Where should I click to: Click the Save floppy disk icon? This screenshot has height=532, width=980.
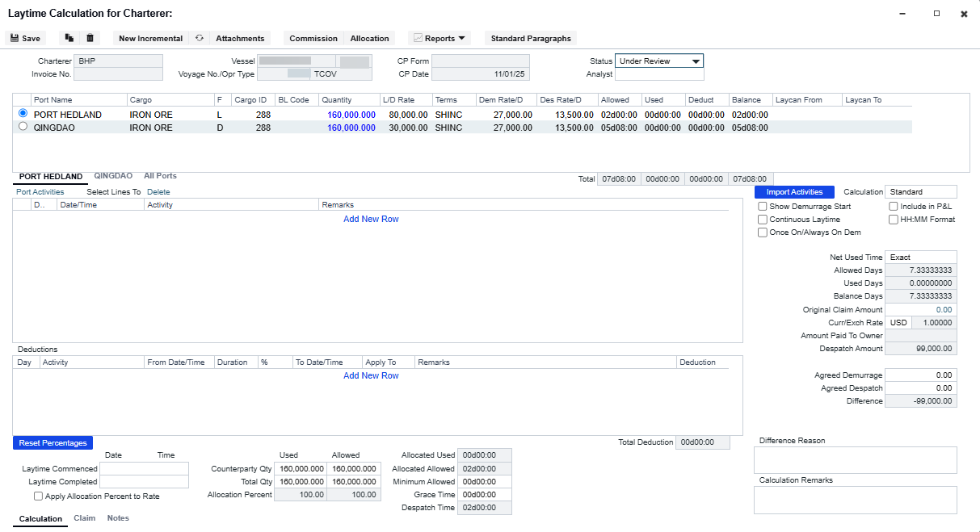click(15, 38)
